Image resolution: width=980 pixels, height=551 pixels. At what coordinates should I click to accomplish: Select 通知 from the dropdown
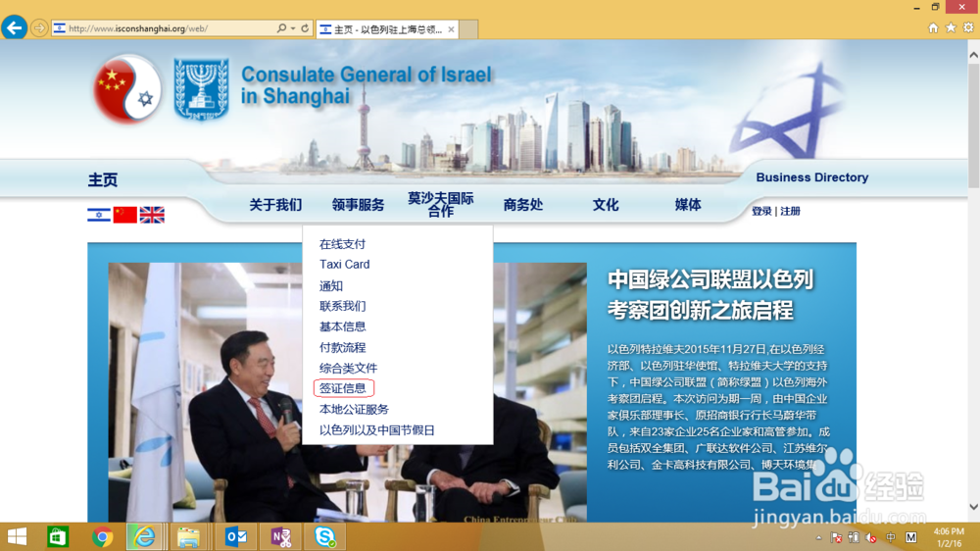click(x=330, y=286)
